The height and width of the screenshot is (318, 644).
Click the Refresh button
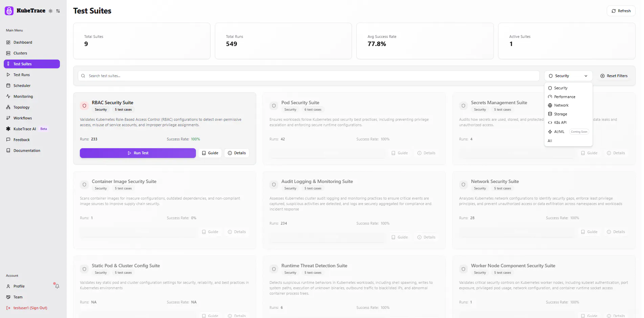[621, 11]
